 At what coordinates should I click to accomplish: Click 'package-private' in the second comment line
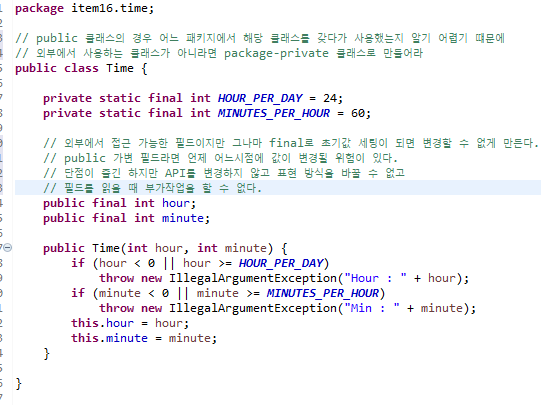[x=276, y=53]
